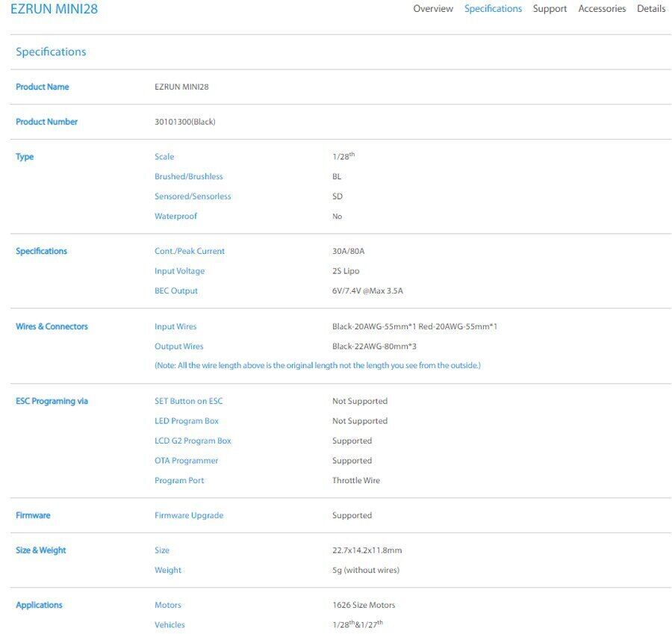Image resolution: width=672 pixels, height=634 pixels.
Task: Click the Firmware Upgrade label
Action: (188, 516)
